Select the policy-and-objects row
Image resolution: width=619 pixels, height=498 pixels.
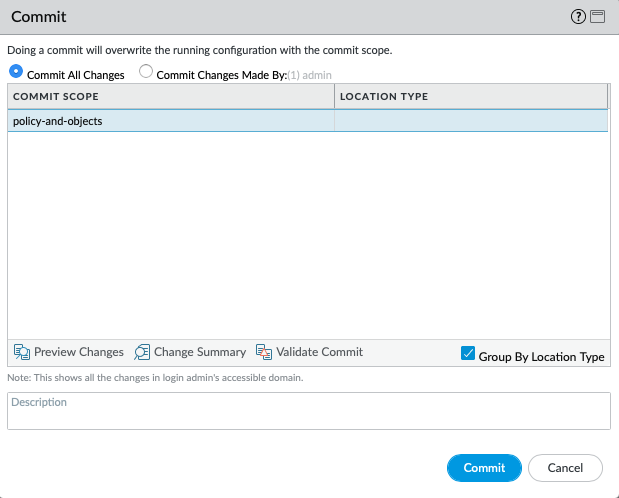point(170,121)
